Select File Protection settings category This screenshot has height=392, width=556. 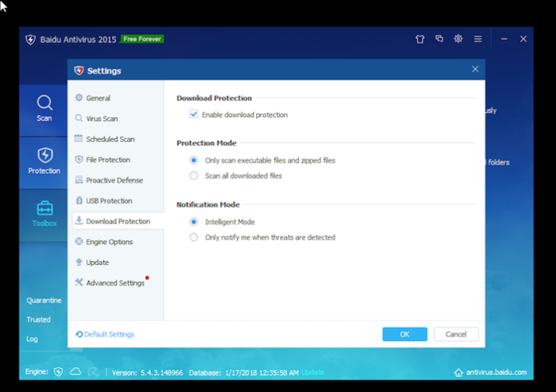click(x=117, y=160)
